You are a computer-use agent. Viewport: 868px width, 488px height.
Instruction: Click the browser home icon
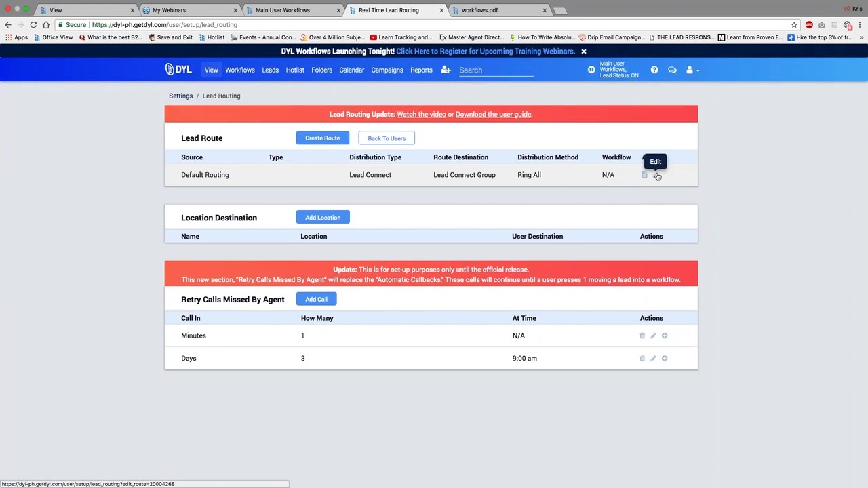46,24
